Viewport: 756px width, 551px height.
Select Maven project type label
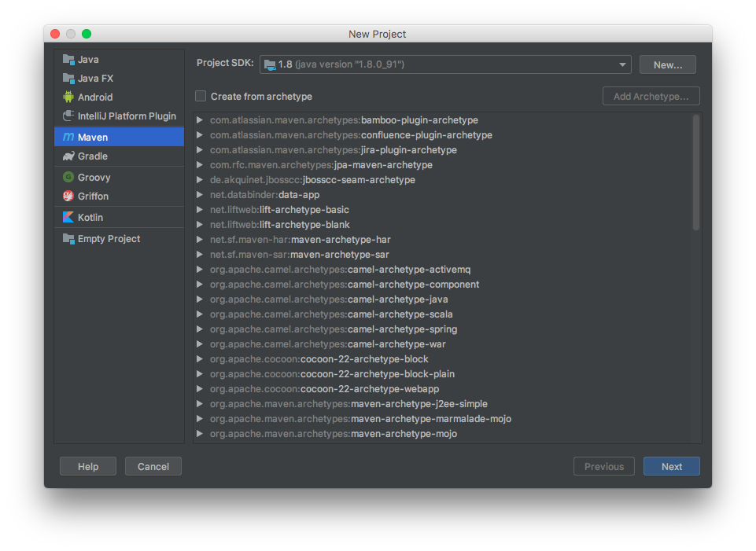[x=93, y=138]
